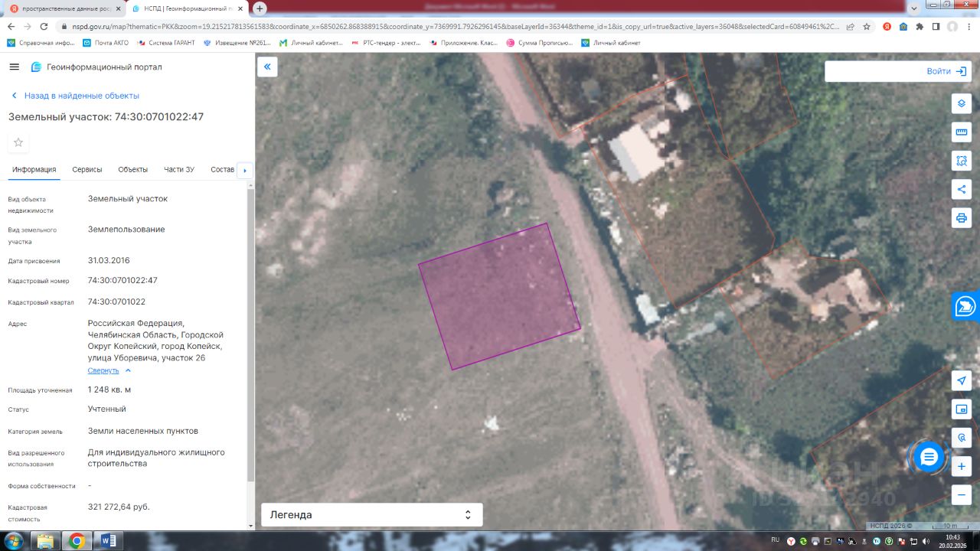Select the ruler measurement tool

click(x=962, y=132)
